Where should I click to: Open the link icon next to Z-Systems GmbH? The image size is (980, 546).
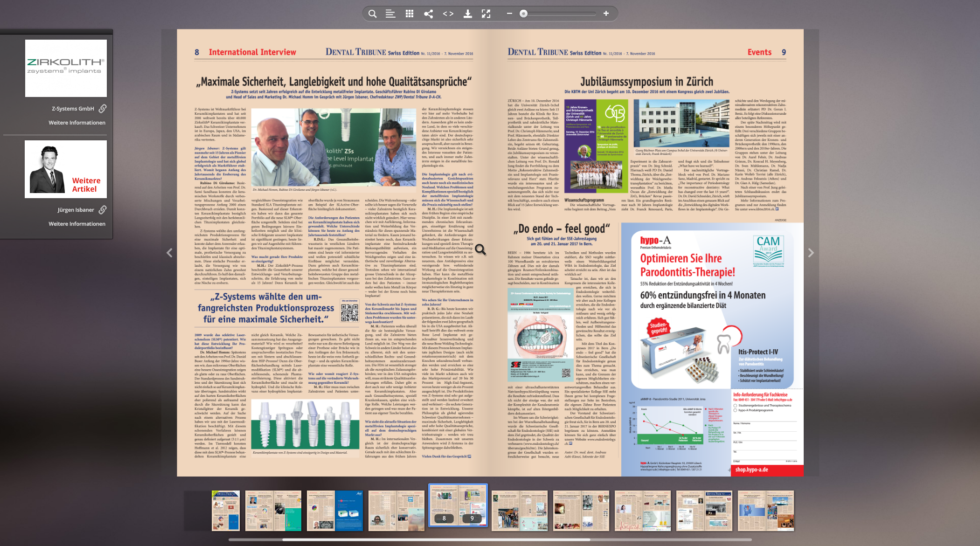click(103, 109)
